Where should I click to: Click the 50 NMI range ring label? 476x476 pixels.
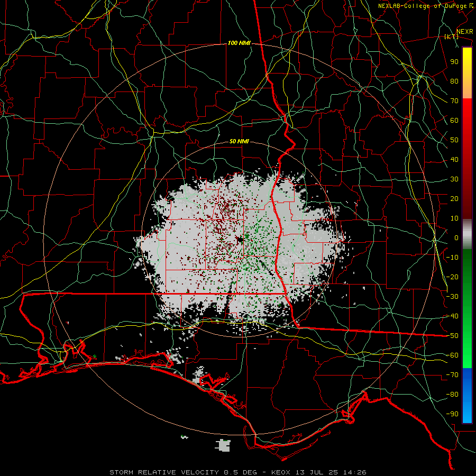coord(239,141)
